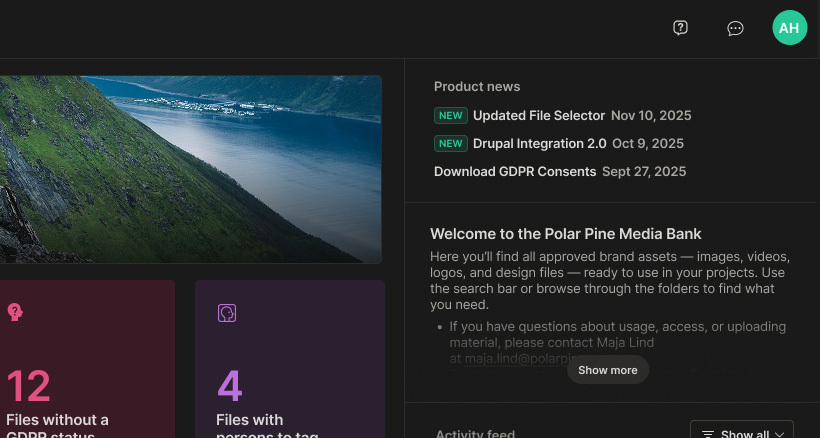Open the AH user avatar menu

point(789,28)
